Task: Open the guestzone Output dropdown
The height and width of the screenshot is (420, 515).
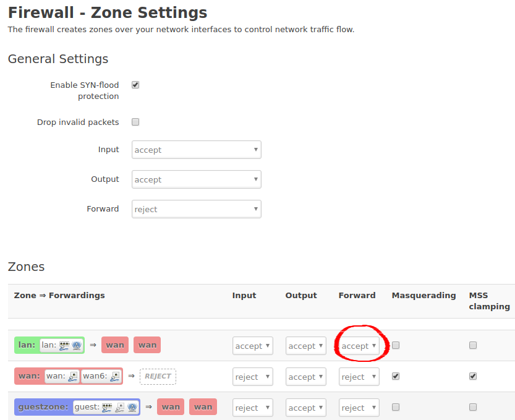Action: 305,407
